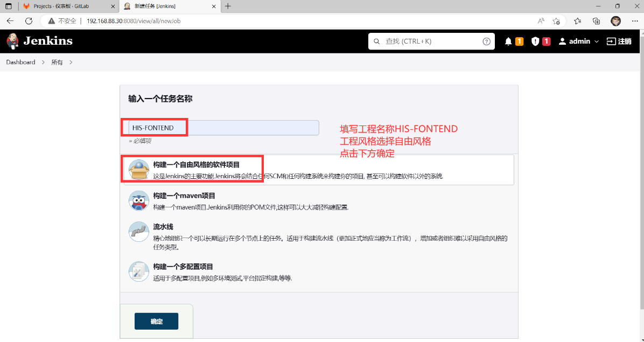Click the search magnifier icon
This screenshot has height=342, width=644.
tap(376, 41)
